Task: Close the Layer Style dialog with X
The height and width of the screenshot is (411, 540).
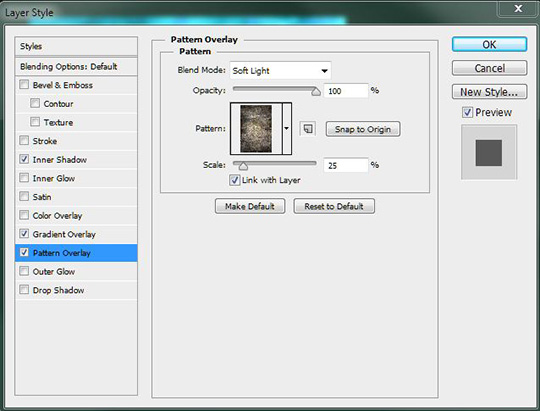Action: pos(518,9)
